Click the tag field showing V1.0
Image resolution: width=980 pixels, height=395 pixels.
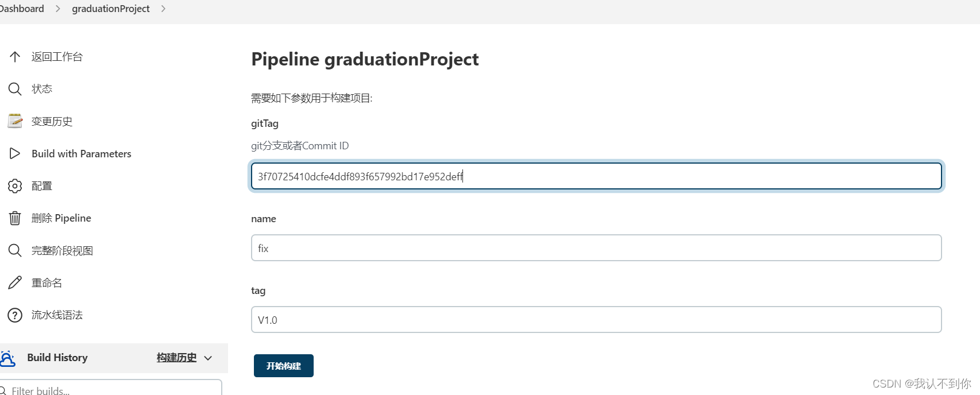596,320
